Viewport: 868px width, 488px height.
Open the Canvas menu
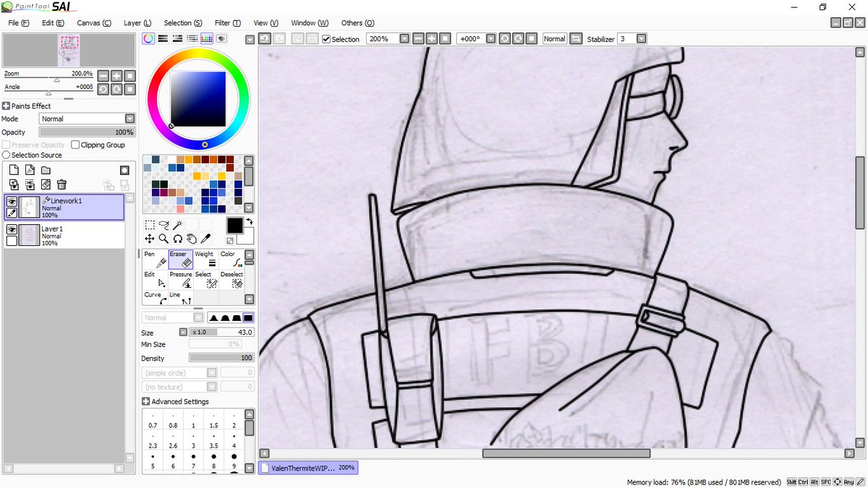tap(94, 23)
